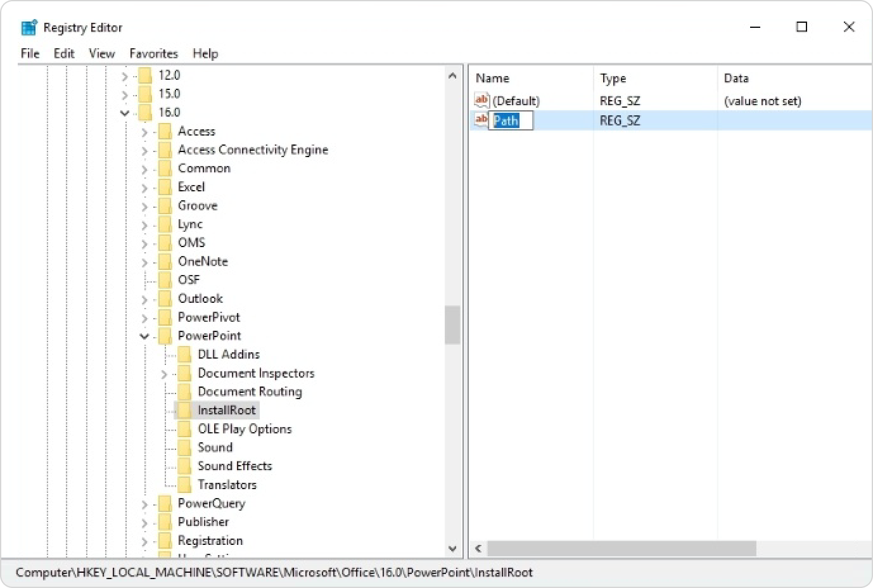Click the Excel folder icon

(x=165, y=187)
